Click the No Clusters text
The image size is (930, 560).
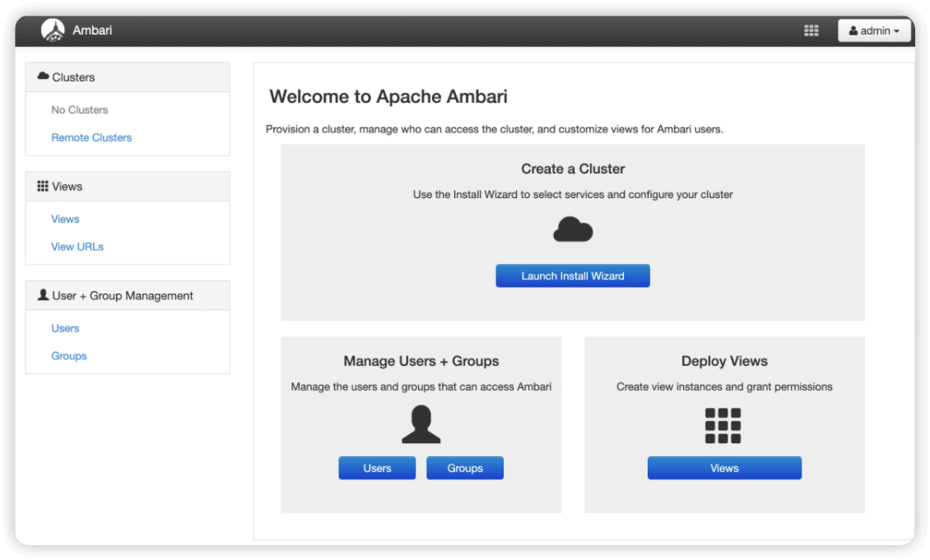[x=80, y=110]
